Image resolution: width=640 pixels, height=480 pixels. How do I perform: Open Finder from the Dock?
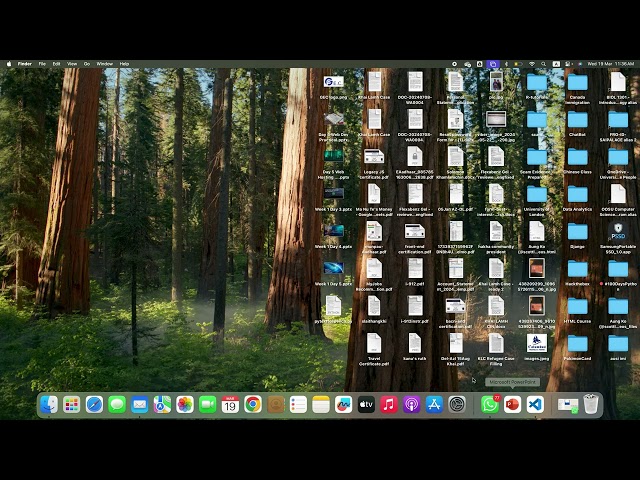point(49,404)
